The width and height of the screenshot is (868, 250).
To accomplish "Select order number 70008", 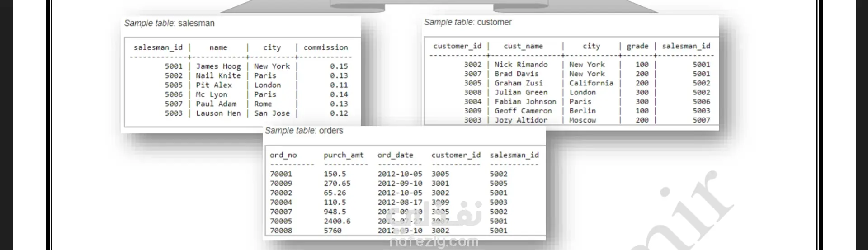I will [281, 231].
